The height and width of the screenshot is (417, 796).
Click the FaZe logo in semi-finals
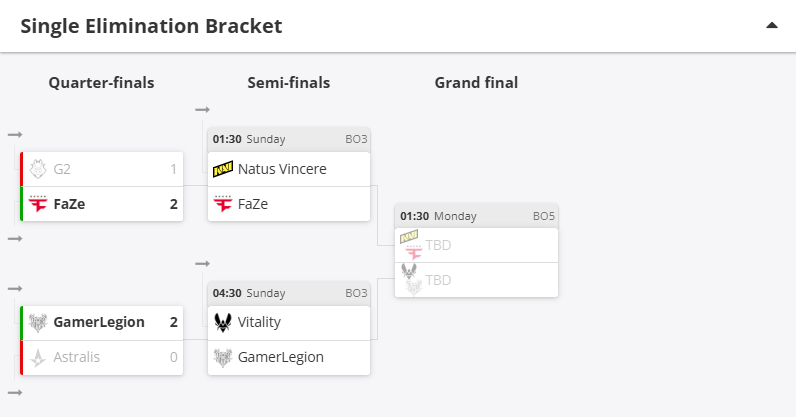pos(223,204)
